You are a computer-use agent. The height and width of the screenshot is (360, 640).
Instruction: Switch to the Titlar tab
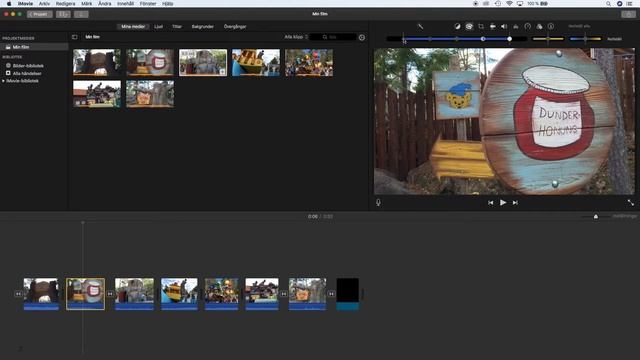(x=177, y=27)
